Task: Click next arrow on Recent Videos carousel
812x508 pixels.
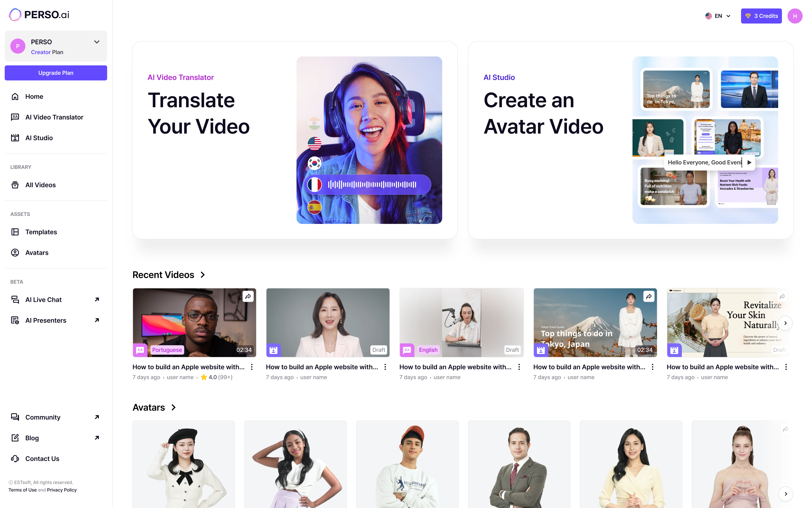Action: coord(785,323)
